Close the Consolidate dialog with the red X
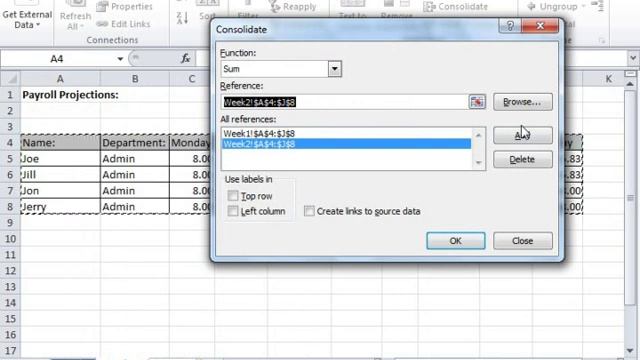 click(x=540, y=26)
